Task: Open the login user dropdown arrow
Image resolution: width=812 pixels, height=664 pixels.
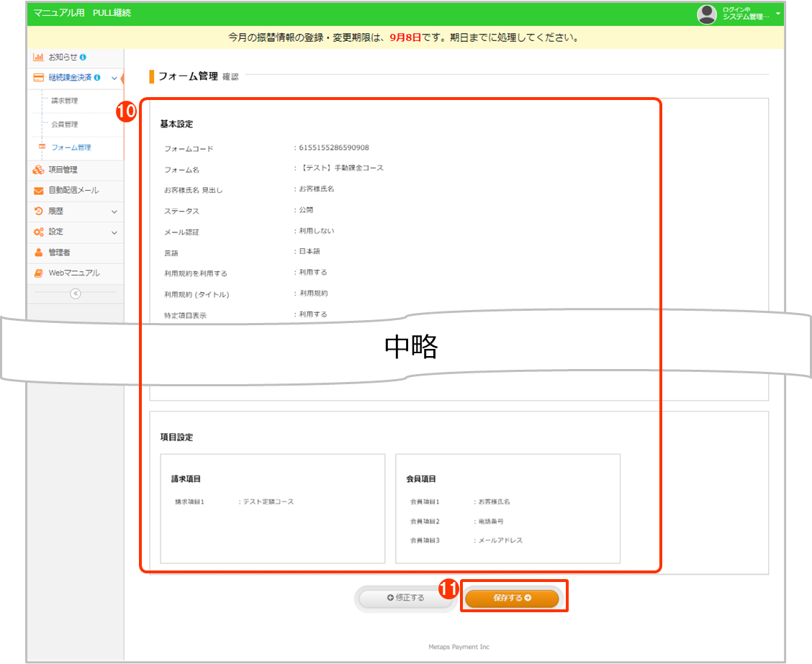Action: (778, 14)
